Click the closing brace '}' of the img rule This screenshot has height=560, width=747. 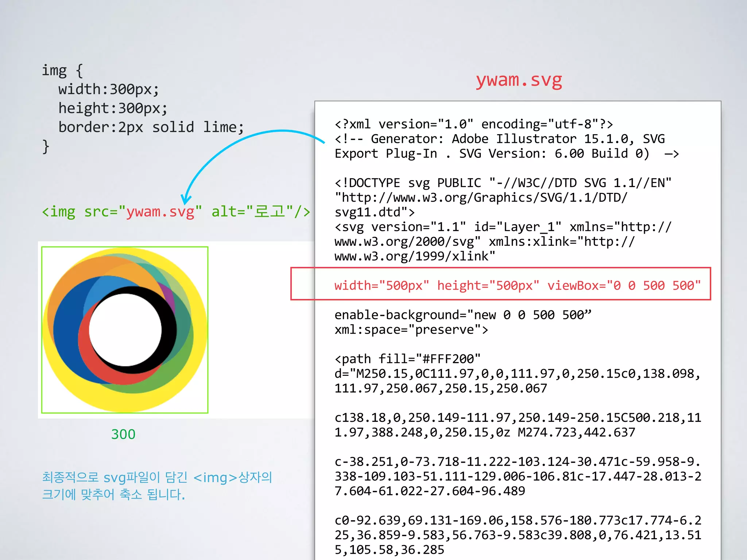click(x=46, y=147)
